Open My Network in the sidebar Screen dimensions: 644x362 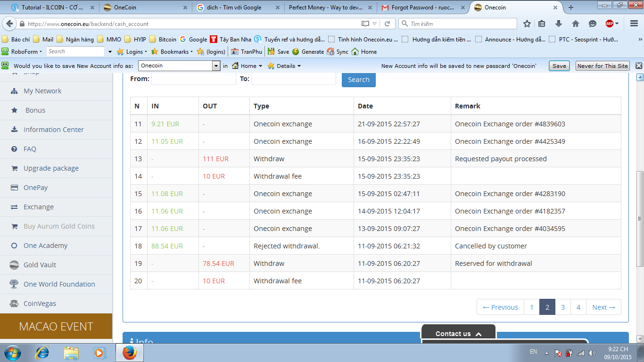pos(42,91)
